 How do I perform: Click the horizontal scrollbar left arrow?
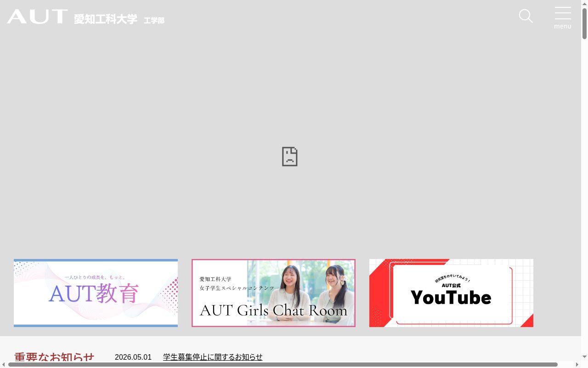click(x=3, y=364)
